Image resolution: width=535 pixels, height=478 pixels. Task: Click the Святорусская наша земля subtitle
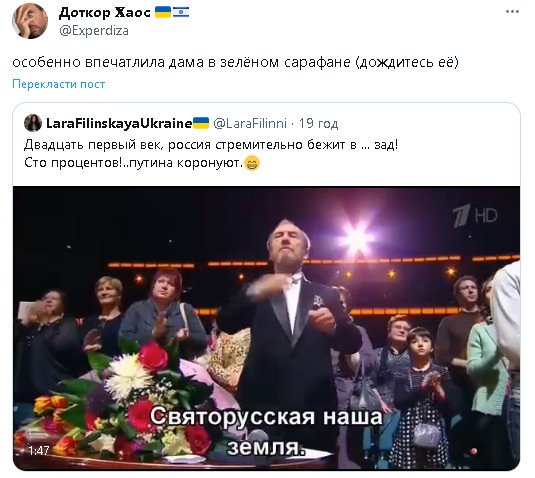click(x=266, y=432)
